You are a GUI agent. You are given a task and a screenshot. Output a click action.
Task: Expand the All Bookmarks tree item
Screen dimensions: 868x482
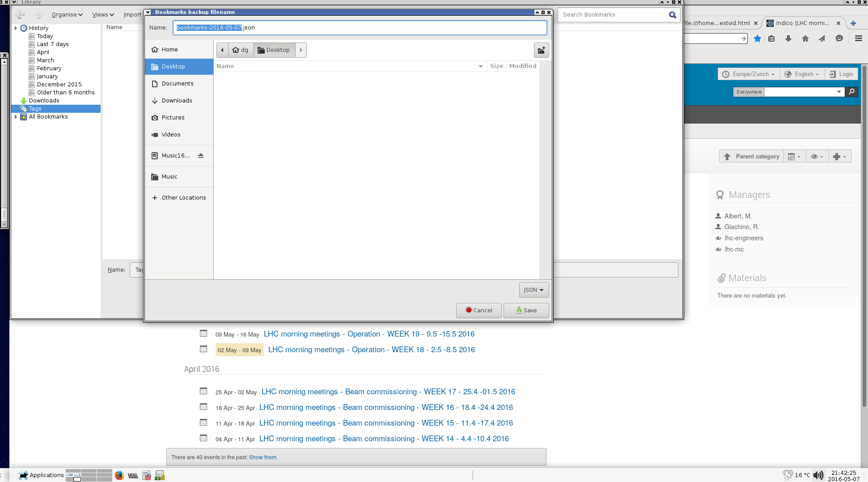click(x=16, y=117)
